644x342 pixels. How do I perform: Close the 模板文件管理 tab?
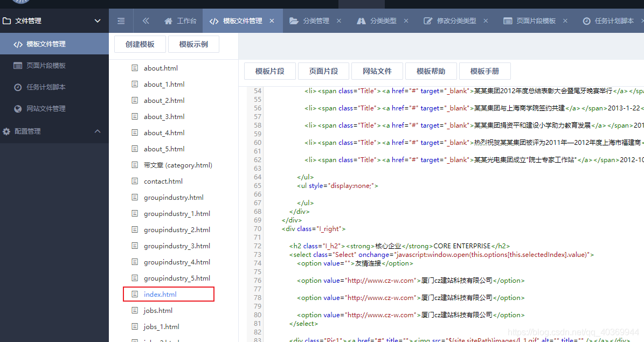pos(272,21)
